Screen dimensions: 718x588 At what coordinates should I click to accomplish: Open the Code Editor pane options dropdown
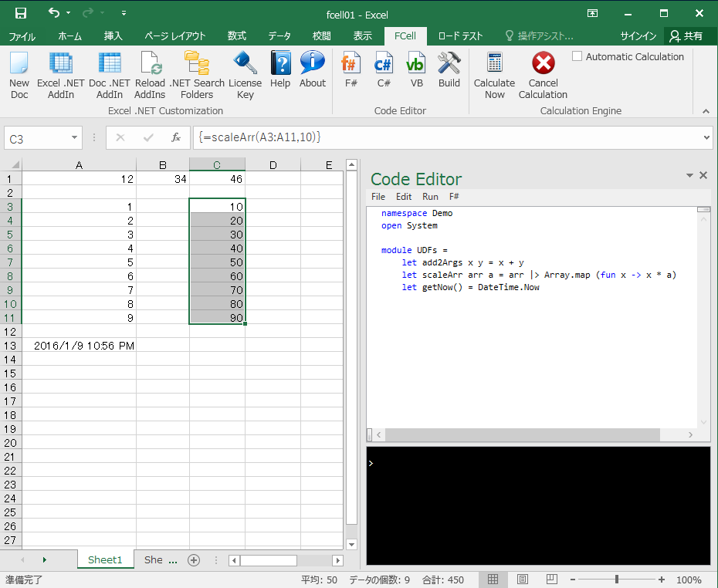click(689, 176)
